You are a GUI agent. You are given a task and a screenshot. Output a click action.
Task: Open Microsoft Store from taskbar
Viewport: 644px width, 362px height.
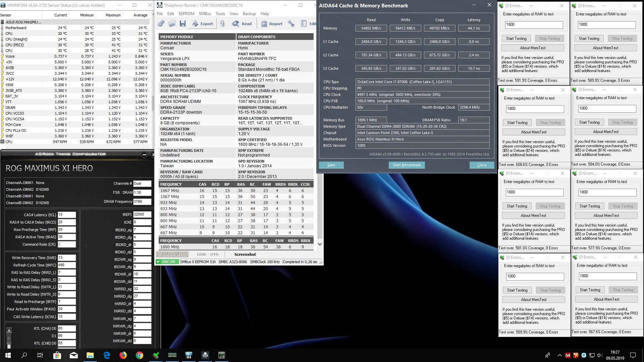coord(57,355)
